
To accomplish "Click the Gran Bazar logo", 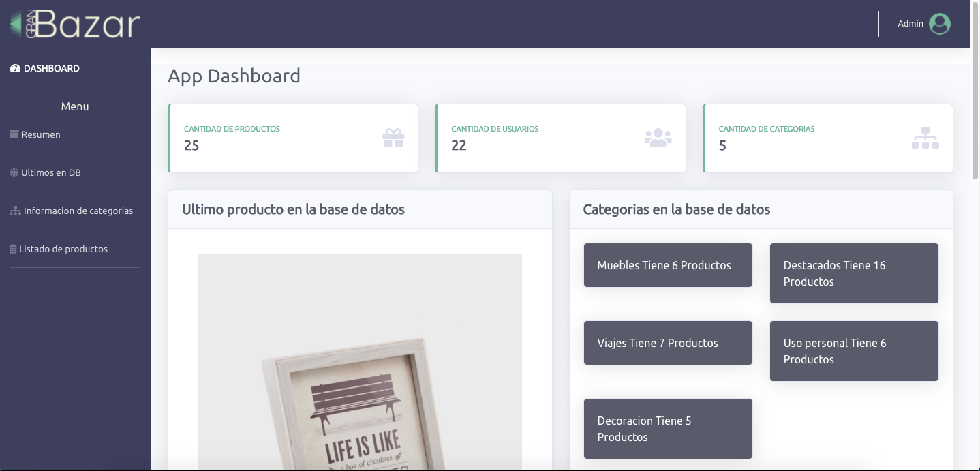I will pyautogui.click(x=75, y=24).
